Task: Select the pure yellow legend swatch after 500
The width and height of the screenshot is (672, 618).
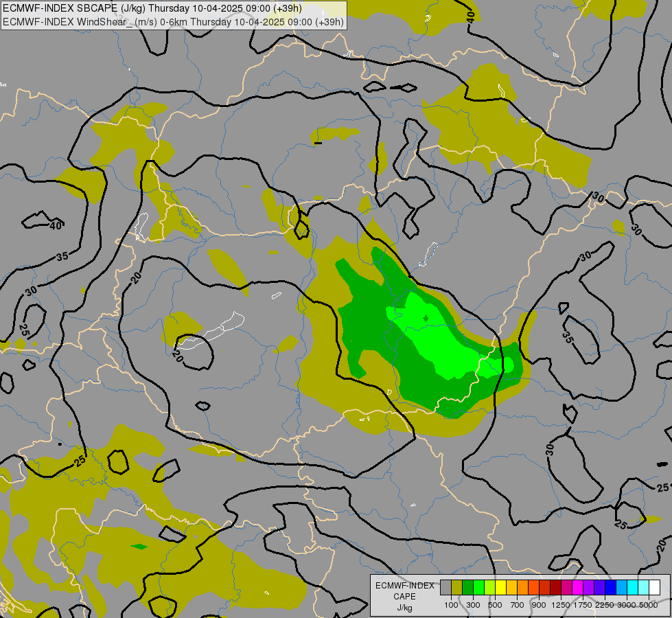Action: coord(500,588)
